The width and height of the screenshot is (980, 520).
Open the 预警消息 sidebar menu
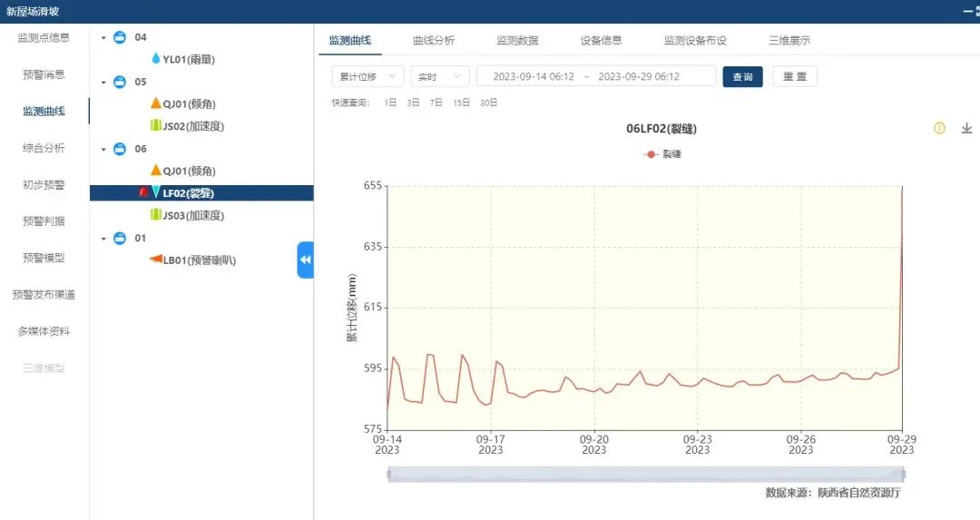[x=44, y=74]
